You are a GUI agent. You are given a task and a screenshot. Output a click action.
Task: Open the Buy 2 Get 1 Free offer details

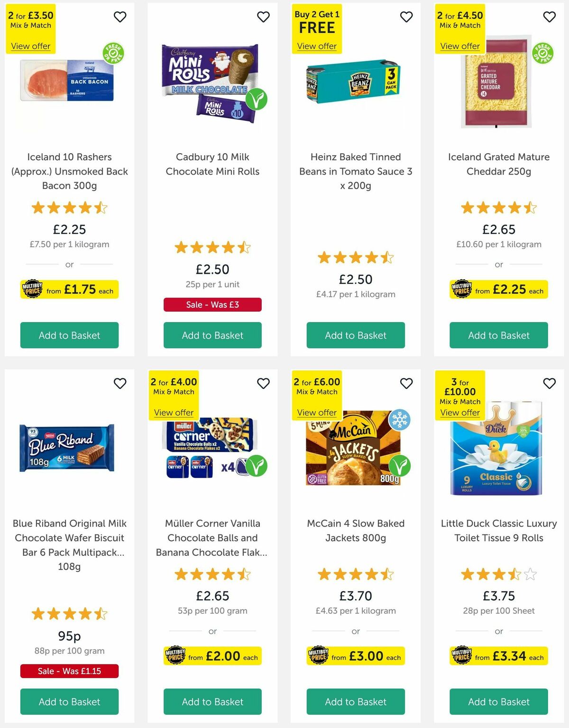[317, 46]
